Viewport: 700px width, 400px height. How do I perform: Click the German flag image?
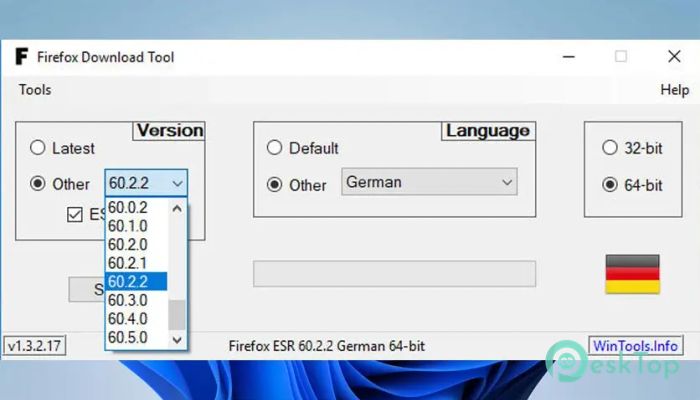coord(632,274)
